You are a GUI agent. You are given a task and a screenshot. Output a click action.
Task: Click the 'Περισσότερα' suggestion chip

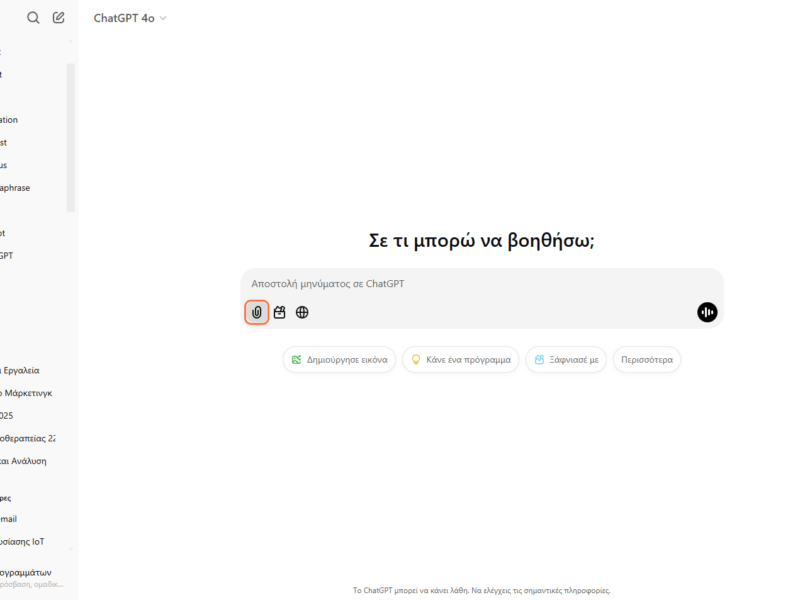(x=647, y=360)
